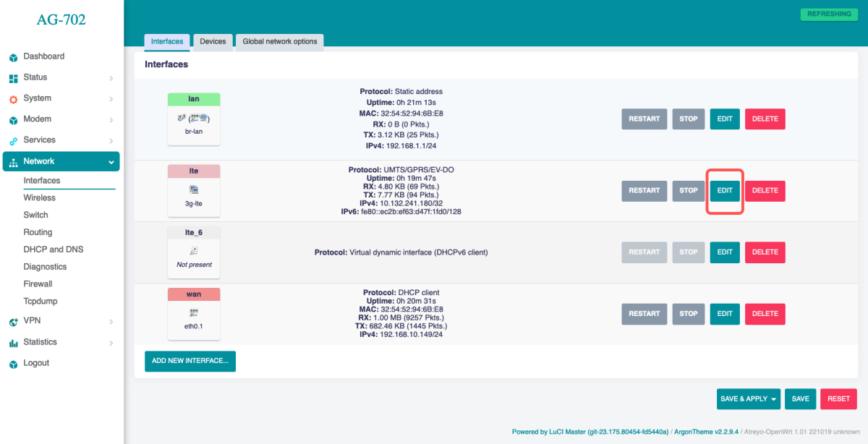
Task: Click the AG-702 device title
Action: click(x=61, y=20)
